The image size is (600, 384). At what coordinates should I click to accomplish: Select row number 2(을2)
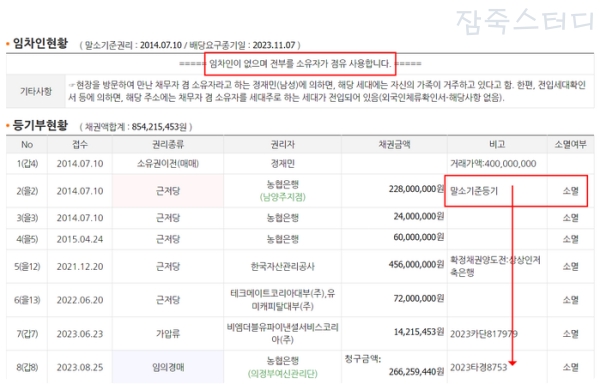27,191
